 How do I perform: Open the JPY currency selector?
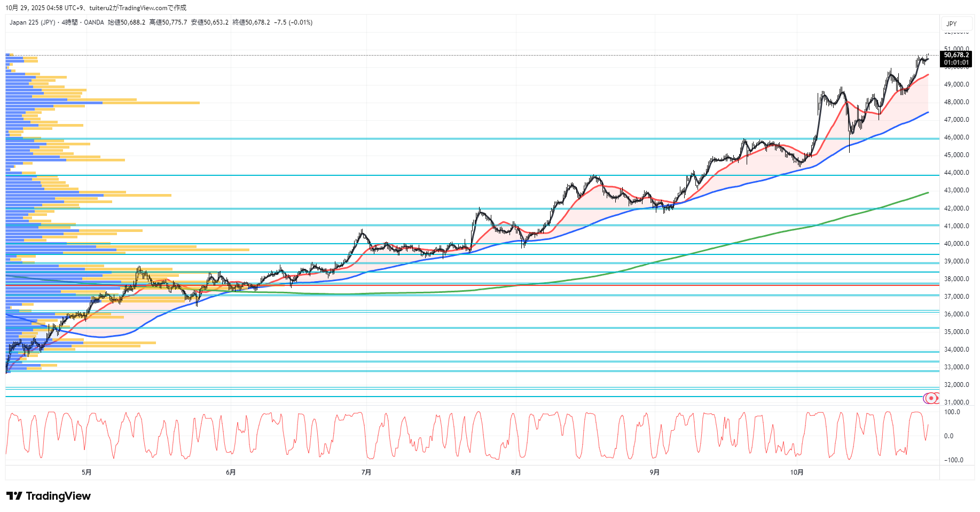tap(952, 24)
